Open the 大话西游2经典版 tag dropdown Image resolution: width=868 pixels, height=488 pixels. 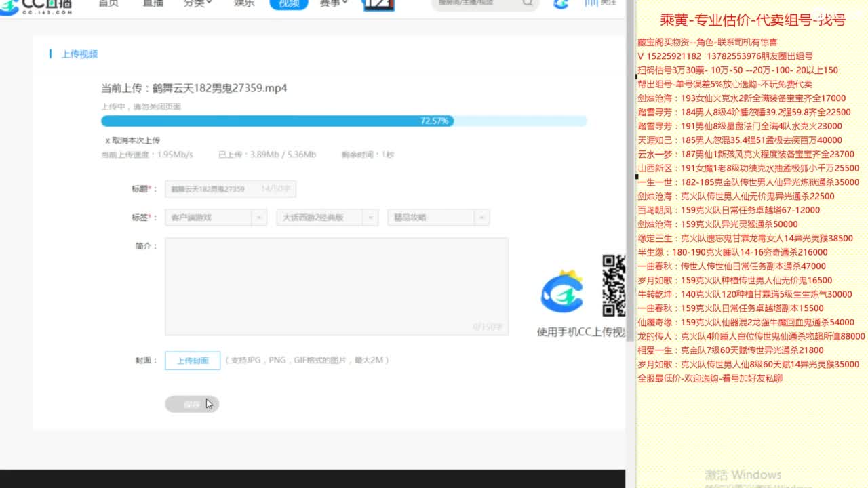click(327, 218)
